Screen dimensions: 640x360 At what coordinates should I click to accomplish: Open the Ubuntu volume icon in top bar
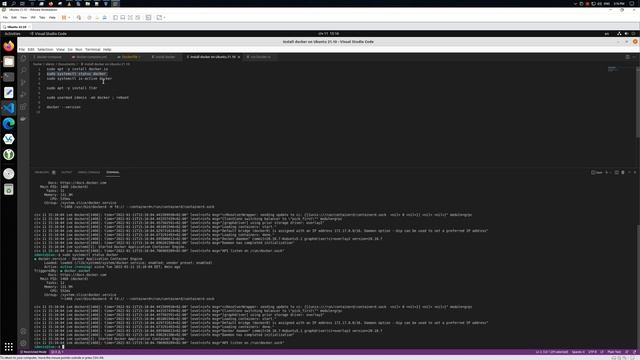click(x=627, y=33)
